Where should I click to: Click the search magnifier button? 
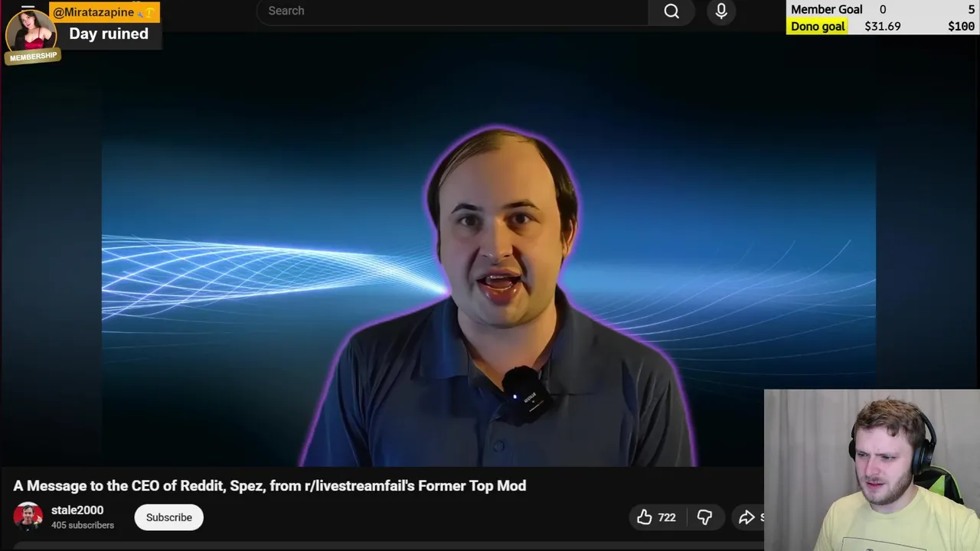pos(671,11)
